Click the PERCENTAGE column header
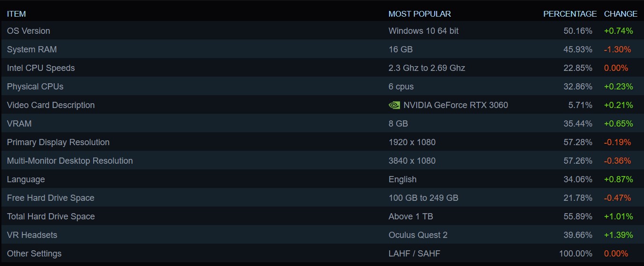Viewport: 644px width, 266px height. (570, 14)
